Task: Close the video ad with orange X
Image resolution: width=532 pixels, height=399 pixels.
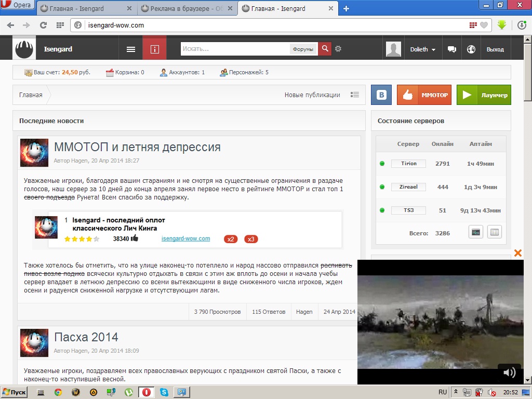Action: (517, 253)
